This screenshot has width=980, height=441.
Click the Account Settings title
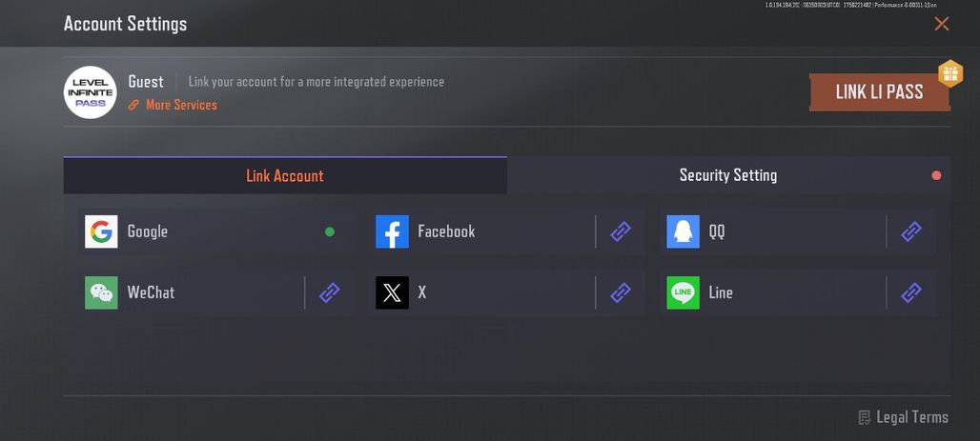(x=125, y=24)
